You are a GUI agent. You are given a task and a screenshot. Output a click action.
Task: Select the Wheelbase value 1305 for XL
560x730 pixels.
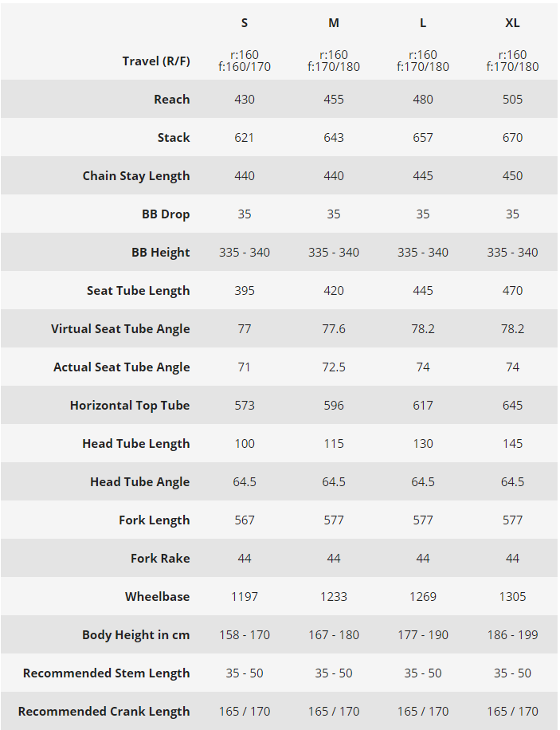(x=512, y=596)
